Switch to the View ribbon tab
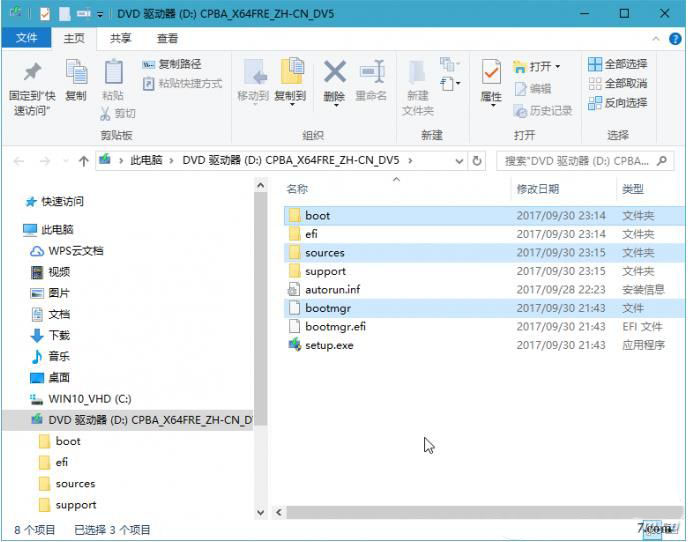Viewport: 688px width, 542px height. [x=167, y=38]
